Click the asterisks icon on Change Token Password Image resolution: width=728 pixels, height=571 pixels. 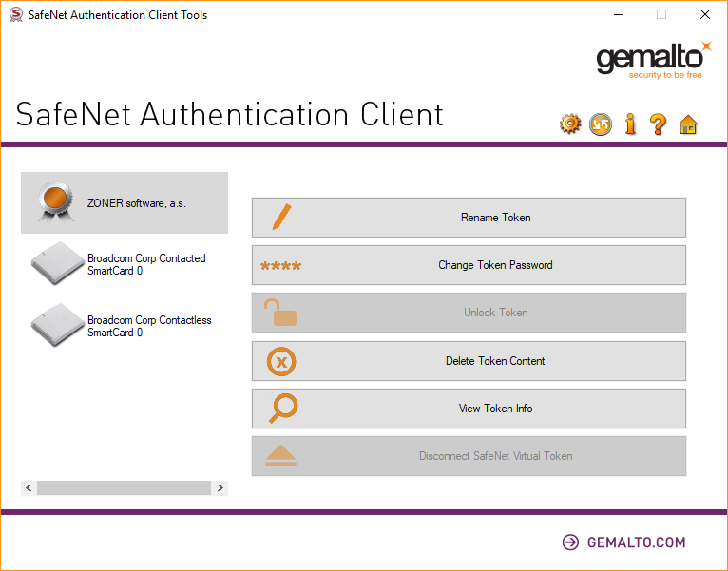point(280,266)
